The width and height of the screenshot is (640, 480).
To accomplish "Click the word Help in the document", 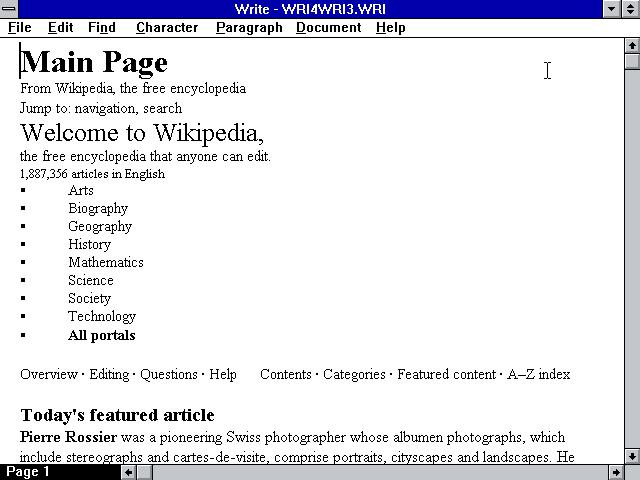I will tap(223, 374).
